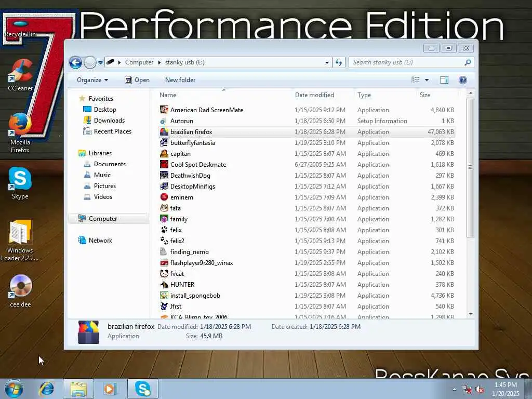Click the Change your view icon
The height and width of the screenshot is (399, 532).
[x=416, y=79]
